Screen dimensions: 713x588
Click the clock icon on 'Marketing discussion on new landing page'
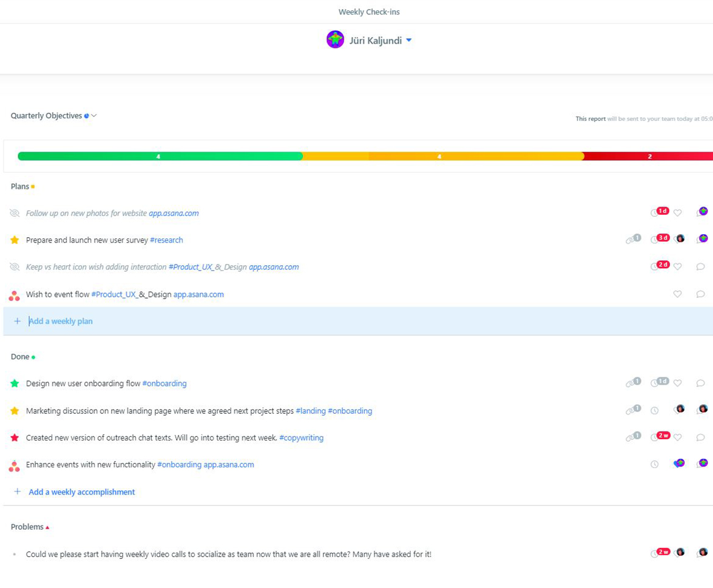pyautogui.click(x=654, y=411)
